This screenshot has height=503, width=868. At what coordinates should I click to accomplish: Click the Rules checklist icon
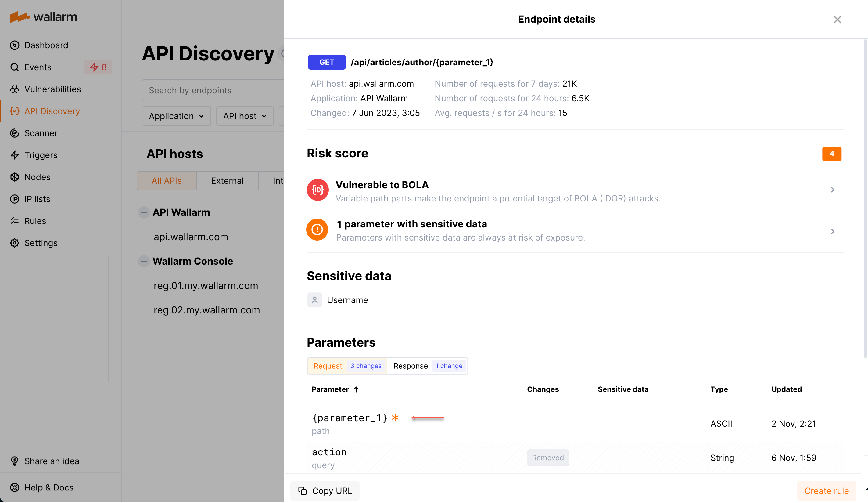pyautogui.click(x=14, y=221)
